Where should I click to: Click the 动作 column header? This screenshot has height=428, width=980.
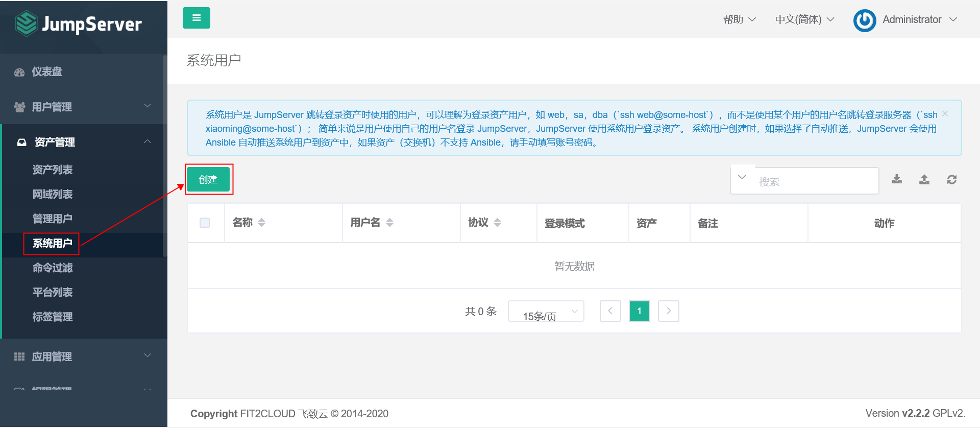point(884,223)
